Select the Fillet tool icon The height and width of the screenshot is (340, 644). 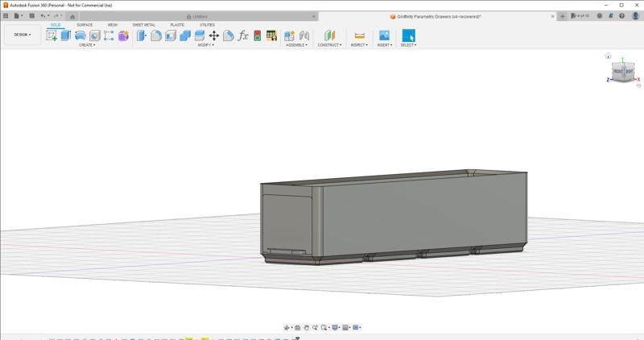click(x=156, y=35)
